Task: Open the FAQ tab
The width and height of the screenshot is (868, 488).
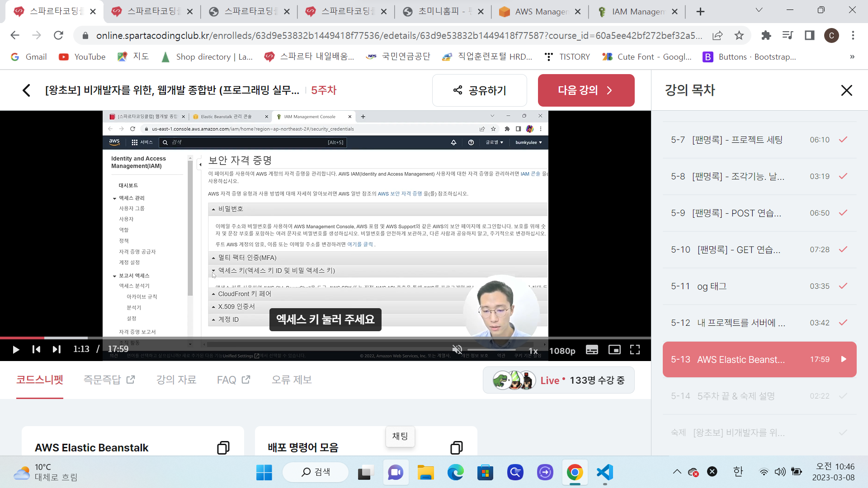Action: pos(233,380)
